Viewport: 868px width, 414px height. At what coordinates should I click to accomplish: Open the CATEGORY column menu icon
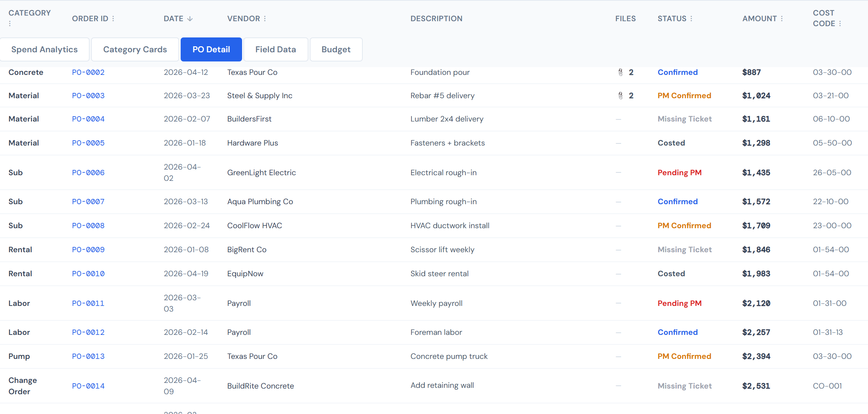[10, 23]
